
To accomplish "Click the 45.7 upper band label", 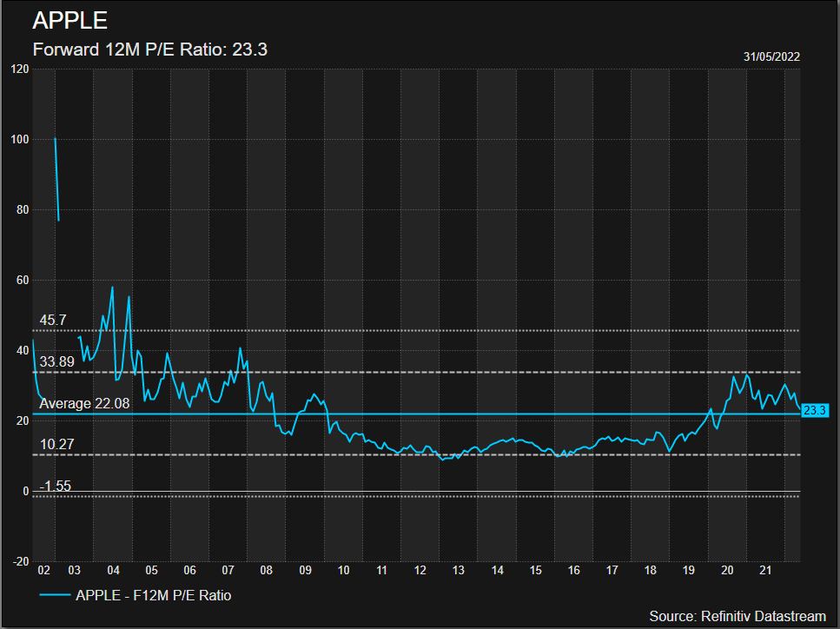I will (53, 321).
